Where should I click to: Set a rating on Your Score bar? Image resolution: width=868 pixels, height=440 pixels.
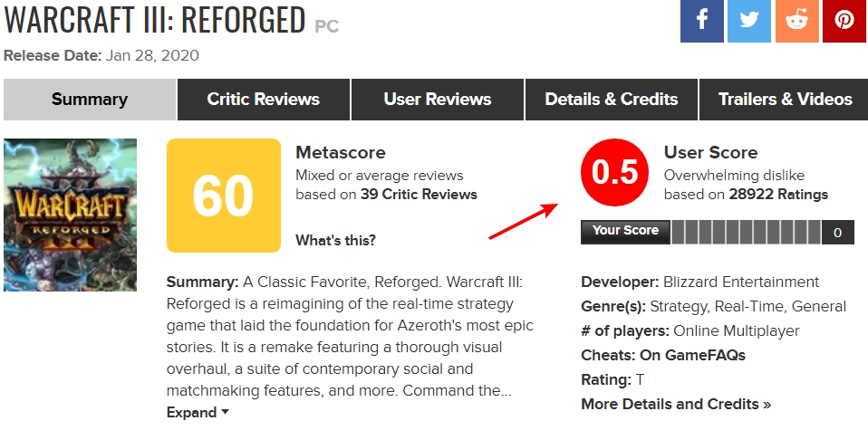point(746,233)
